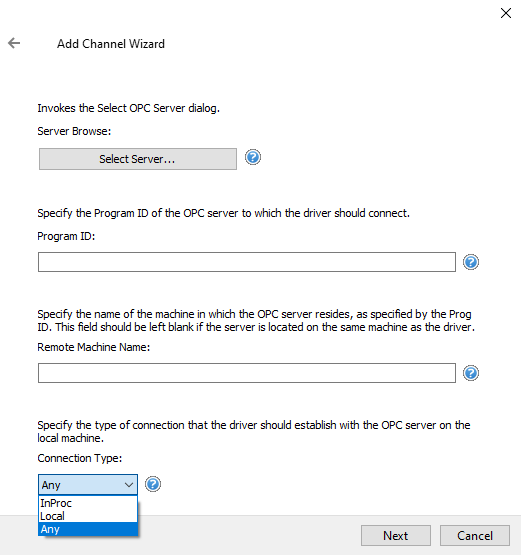Open help icon beside Remote Machine Name field

[x=471, y=373]
